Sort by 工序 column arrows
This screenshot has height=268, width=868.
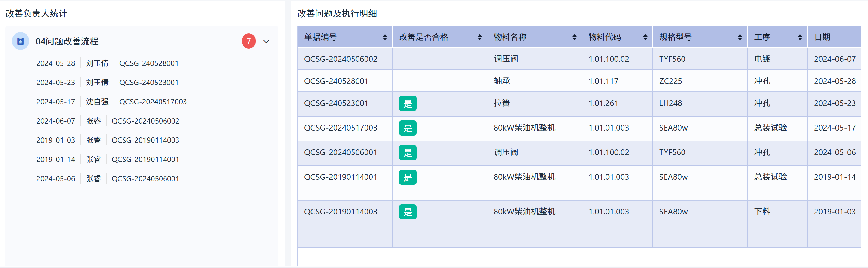(799, 37)
